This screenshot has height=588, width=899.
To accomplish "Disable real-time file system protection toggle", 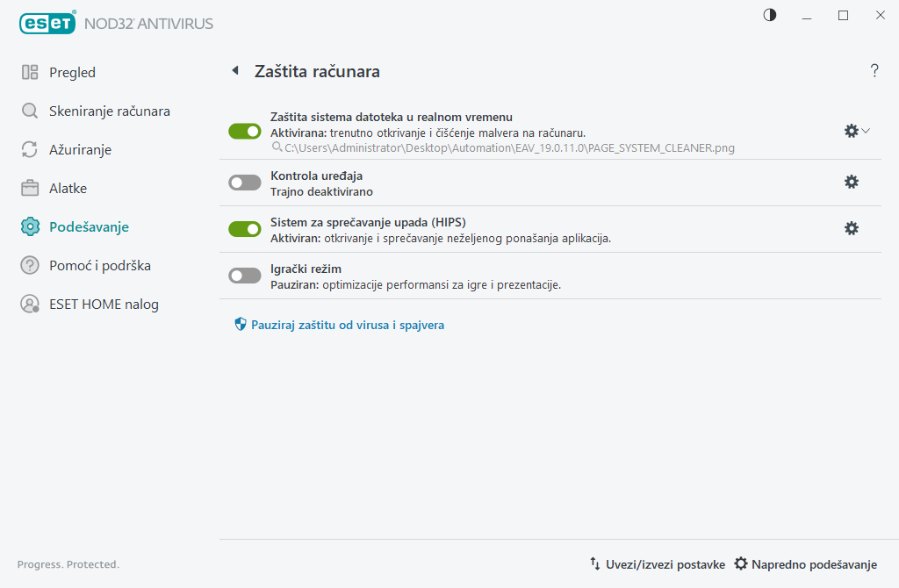I will pyautogui.click(x=245, y=131).
